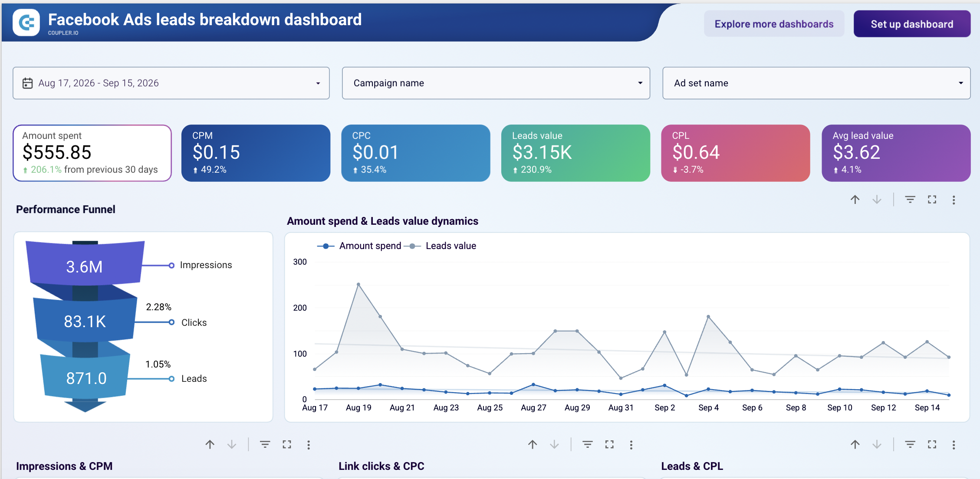Click the Ad set name dropdown arrow

961,83
